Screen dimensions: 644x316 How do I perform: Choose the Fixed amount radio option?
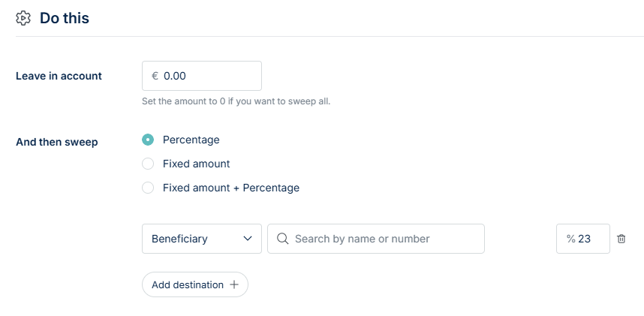click(x=148, y=164)
